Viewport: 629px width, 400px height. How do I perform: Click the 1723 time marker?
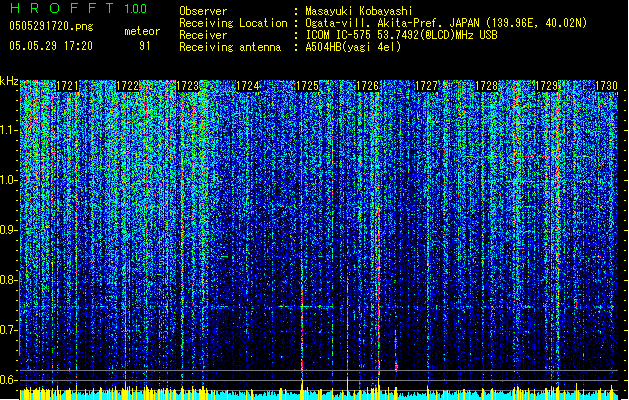(188, 86)
